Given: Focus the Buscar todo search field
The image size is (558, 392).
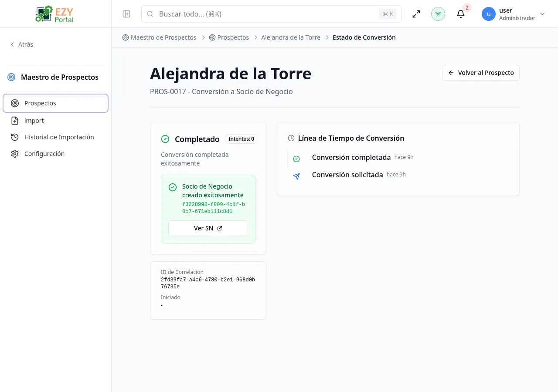Looking at the screenshot, I should (x=271, y=14).
